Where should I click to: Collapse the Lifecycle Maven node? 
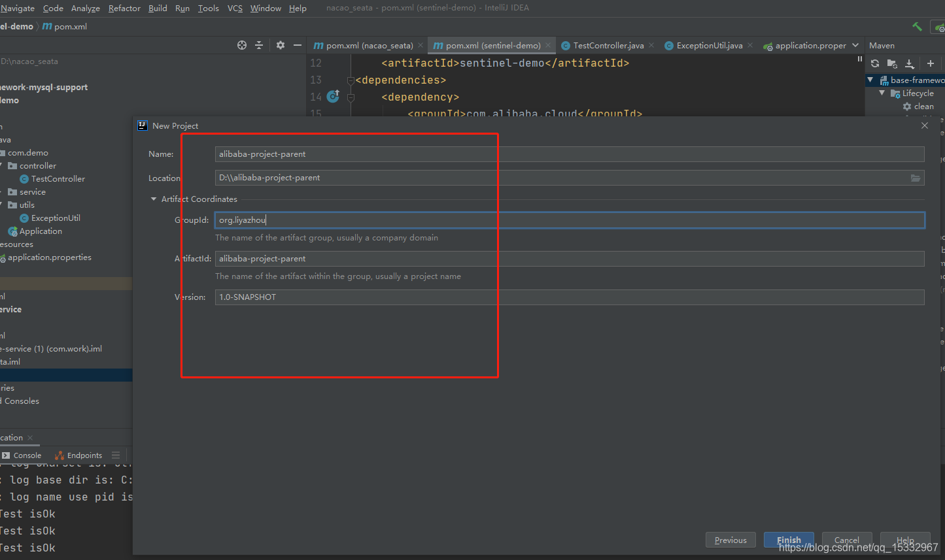click(x=882, y=93)
